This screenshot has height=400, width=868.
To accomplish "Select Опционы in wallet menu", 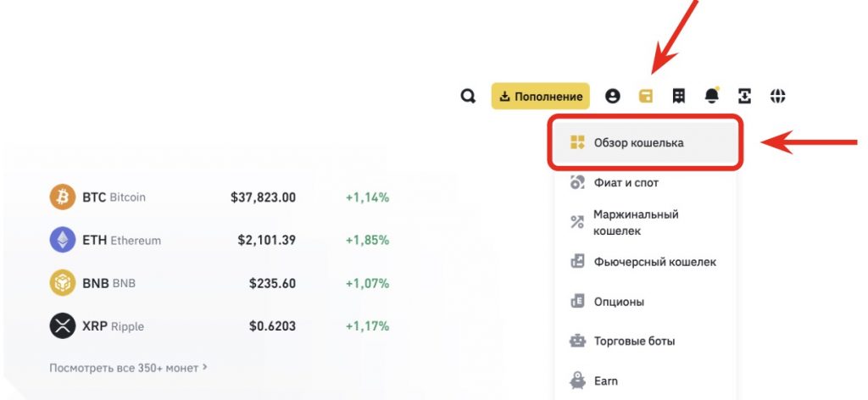I will click(619, 302).
